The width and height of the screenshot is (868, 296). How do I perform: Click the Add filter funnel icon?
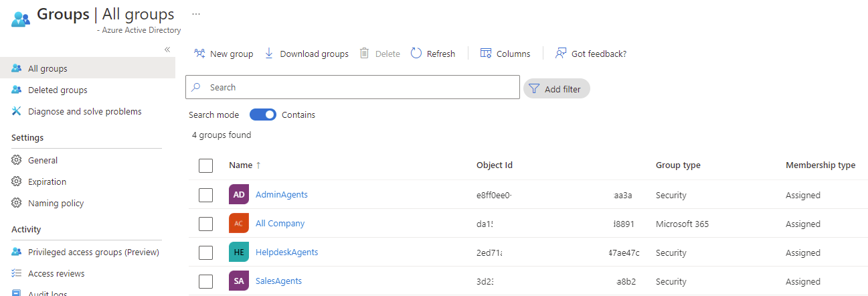(534, 89)
